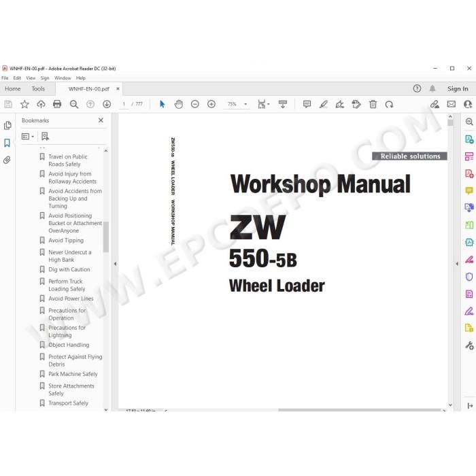Send file by email envelope icon
This screenshot has width=476, height=476.
[452, 105]
